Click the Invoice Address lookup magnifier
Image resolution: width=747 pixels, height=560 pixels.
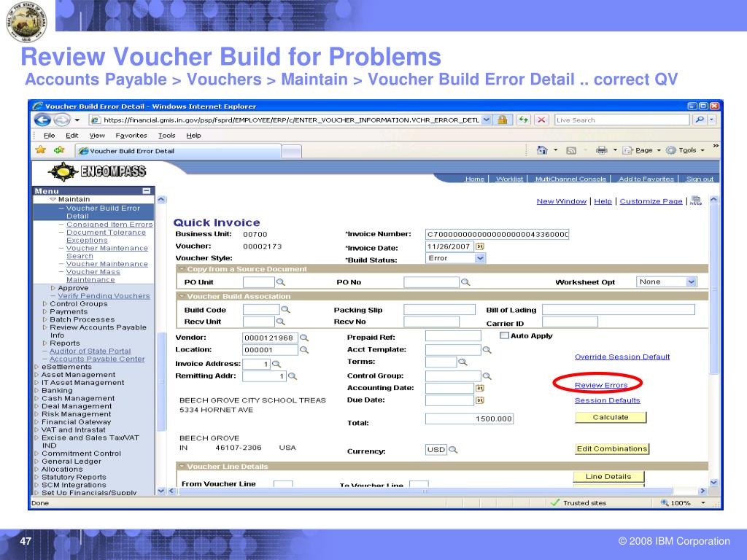point(276,365)
